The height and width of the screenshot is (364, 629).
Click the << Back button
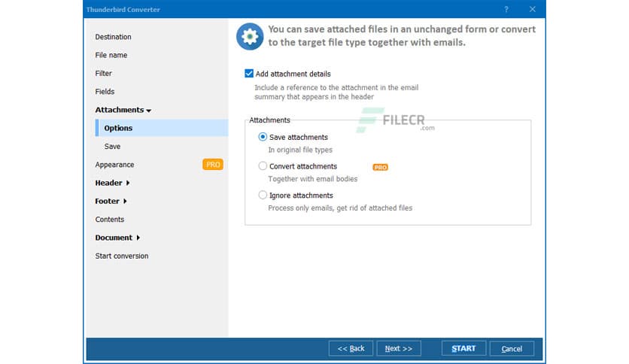pos(351,348)
